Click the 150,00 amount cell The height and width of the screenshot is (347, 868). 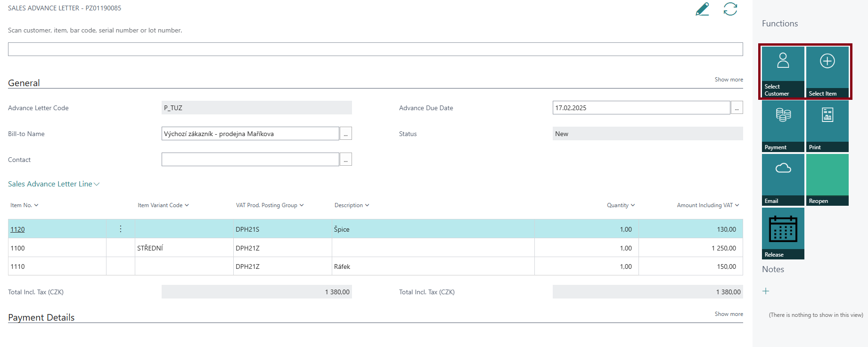[x=690, y=266]
